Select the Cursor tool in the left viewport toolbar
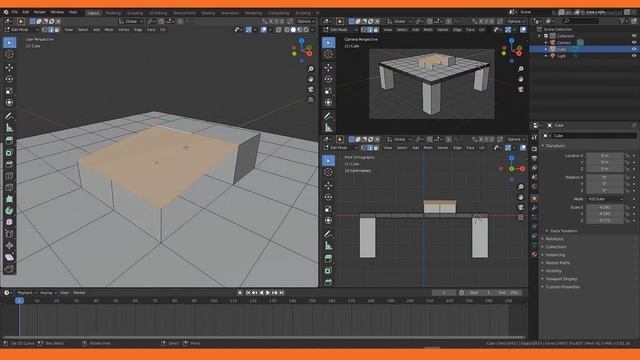Image resolution: width=640 pixels, height=360 pixels. [9, 54]
